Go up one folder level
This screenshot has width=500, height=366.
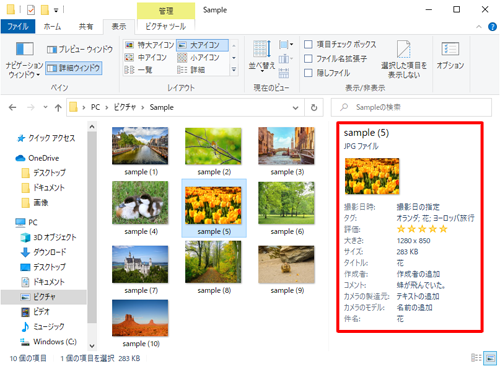tap(58, 107)
